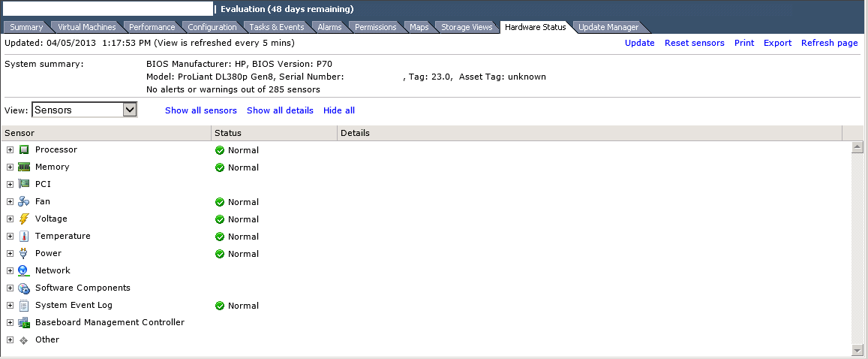Expand the Other sensors tree node
Image resolution: width=868 pixels, height=359 pixels.
(x=10, y=340)
